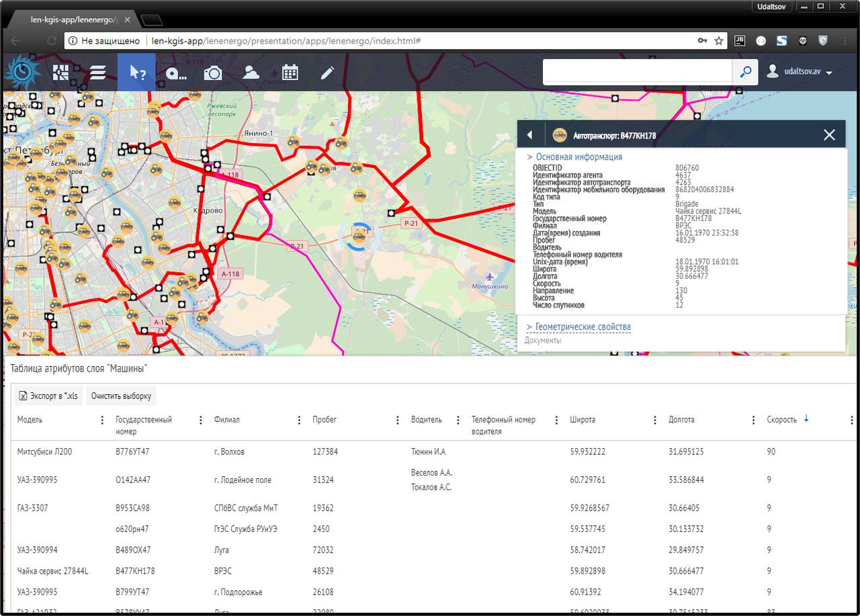Viewport: 860px width, 616px height.
Task: Click the Янино-1 map label
Action: (259, 133)
